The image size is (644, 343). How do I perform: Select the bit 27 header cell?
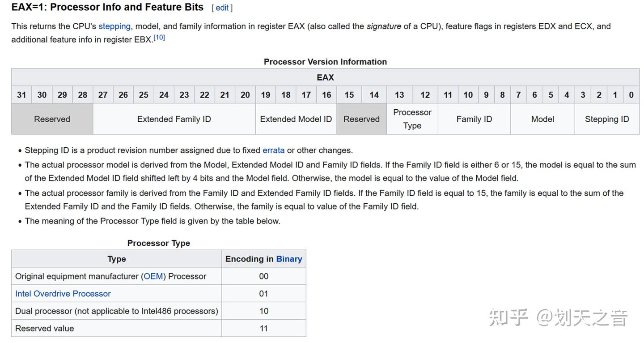(103, 95)
